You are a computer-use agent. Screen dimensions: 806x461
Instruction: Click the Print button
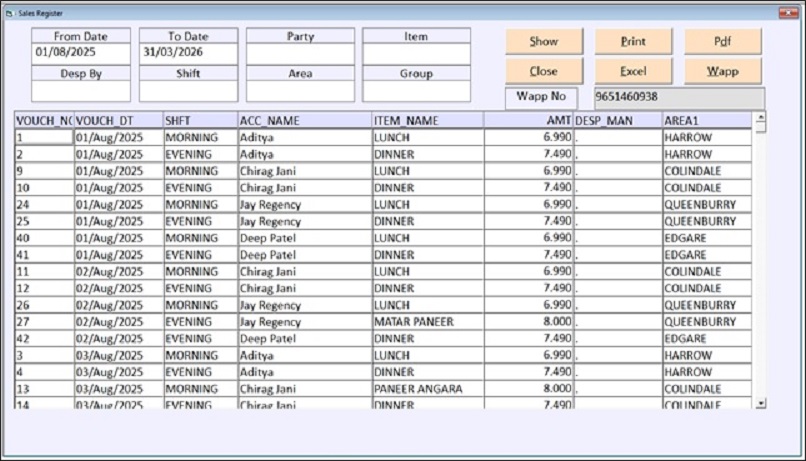coord(633,41)
